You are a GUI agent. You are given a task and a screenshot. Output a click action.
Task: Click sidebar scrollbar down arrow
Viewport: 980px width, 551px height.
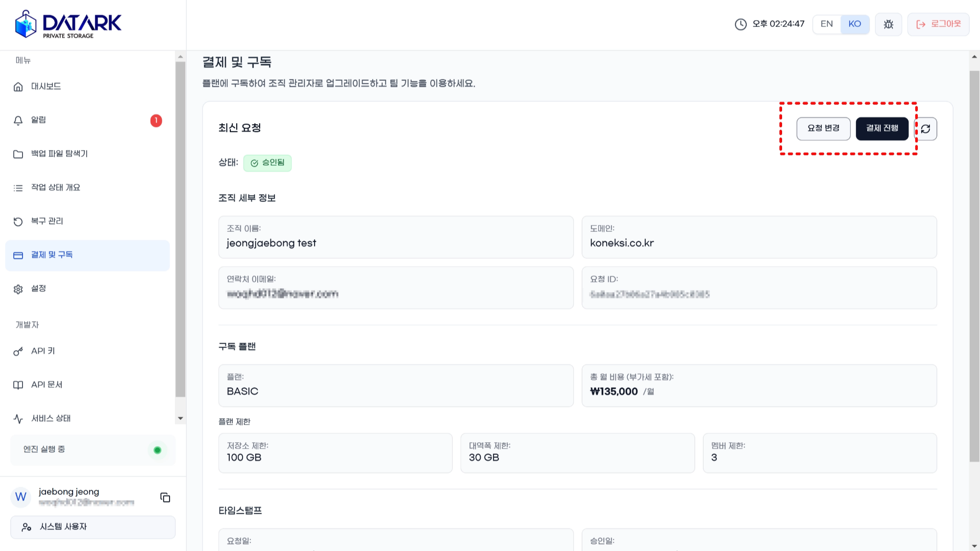180,418
